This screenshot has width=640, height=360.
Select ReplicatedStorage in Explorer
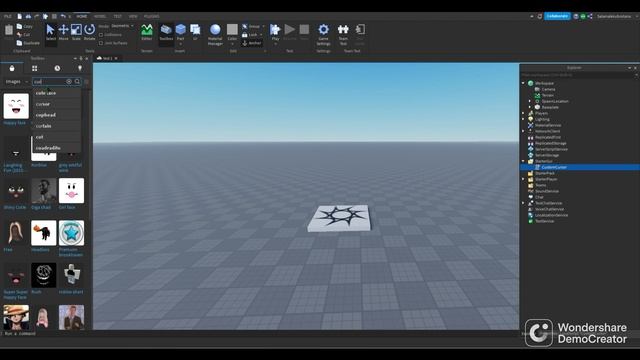tap(551, 143)
